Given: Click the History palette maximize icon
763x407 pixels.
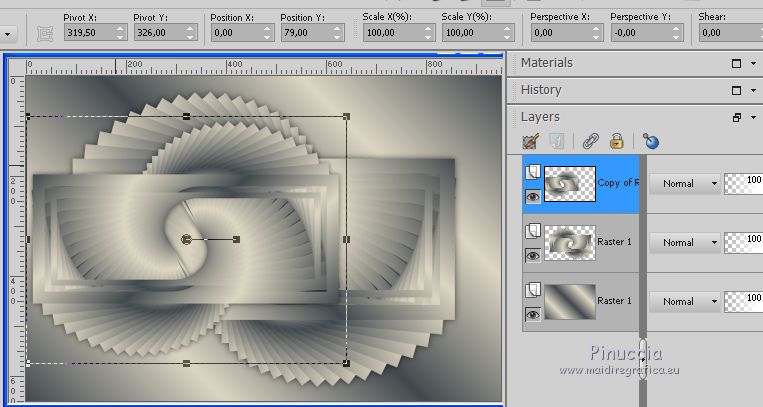Looking at the screenshot, I should coord(736,91).
